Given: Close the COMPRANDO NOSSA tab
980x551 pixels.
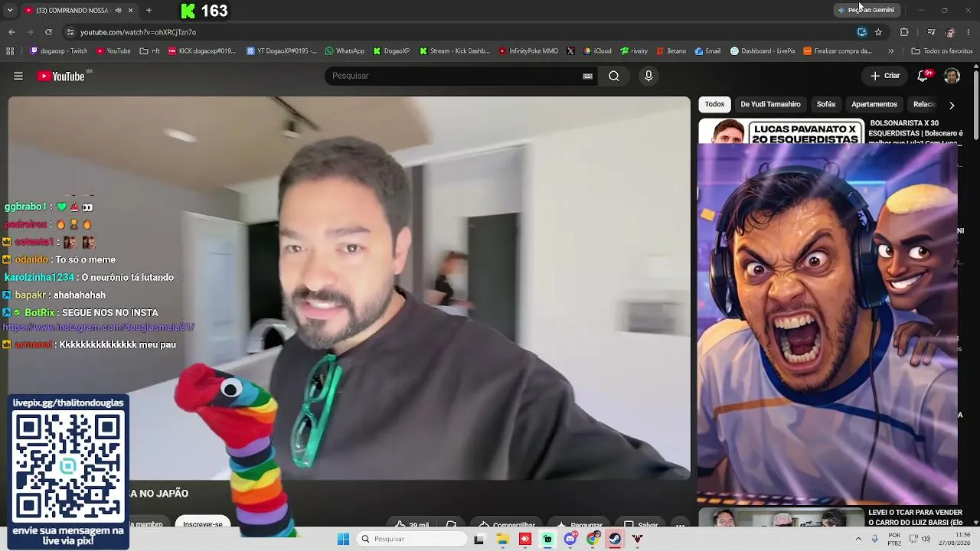Looking at the screenshot, I should click(x=130, y=11).
